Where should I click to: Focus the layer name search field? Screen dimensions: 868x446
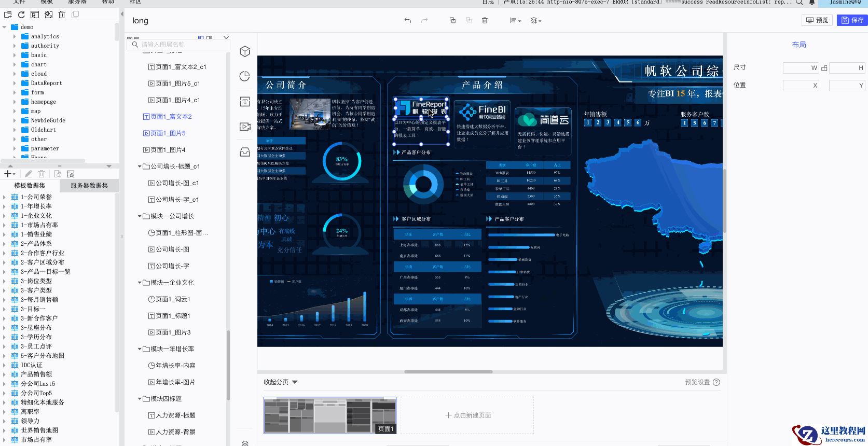[x=178, y=45]
